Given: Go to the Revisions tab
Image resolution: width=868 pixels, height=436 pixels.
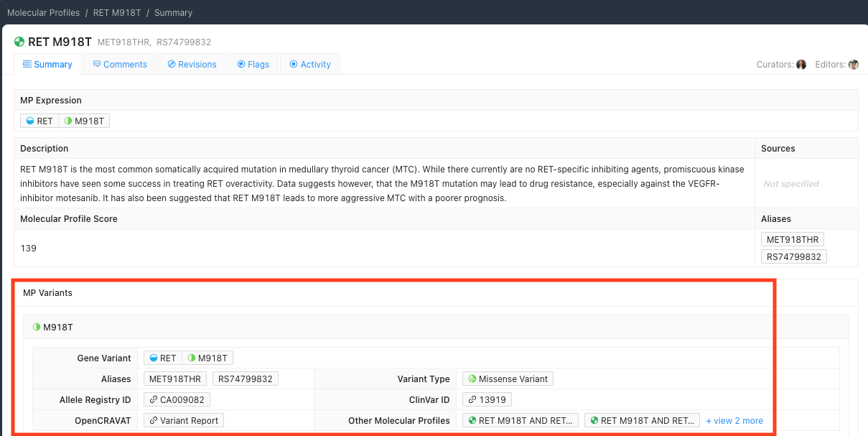Looking at the screenshot, I should tap(192, 64).
